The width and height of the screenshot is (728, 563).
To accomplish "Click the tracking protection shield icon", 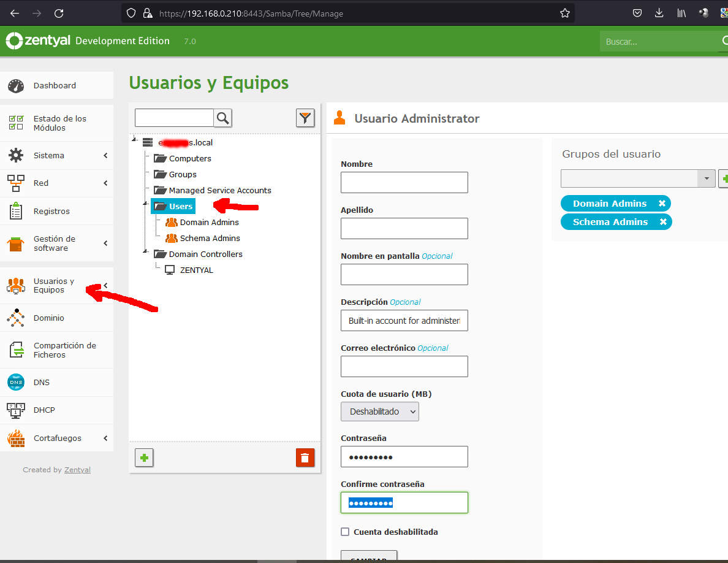I will 131,13.
